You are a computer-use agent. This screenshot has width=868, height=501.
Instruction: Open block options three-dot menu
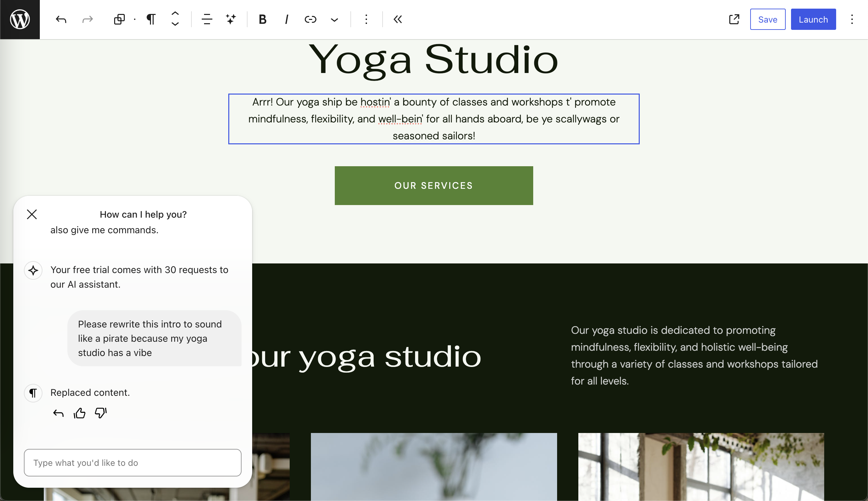366,19
